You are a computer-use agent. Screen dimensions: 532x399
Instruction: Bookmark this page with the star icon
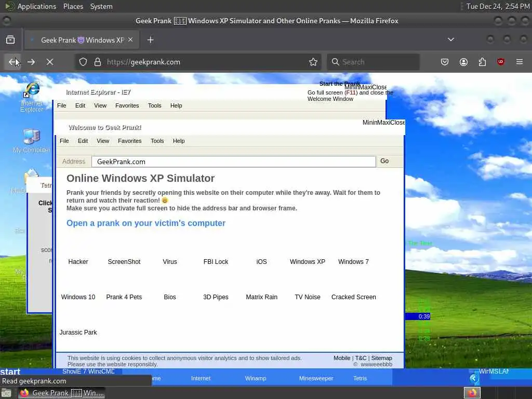tap(313, 62)
